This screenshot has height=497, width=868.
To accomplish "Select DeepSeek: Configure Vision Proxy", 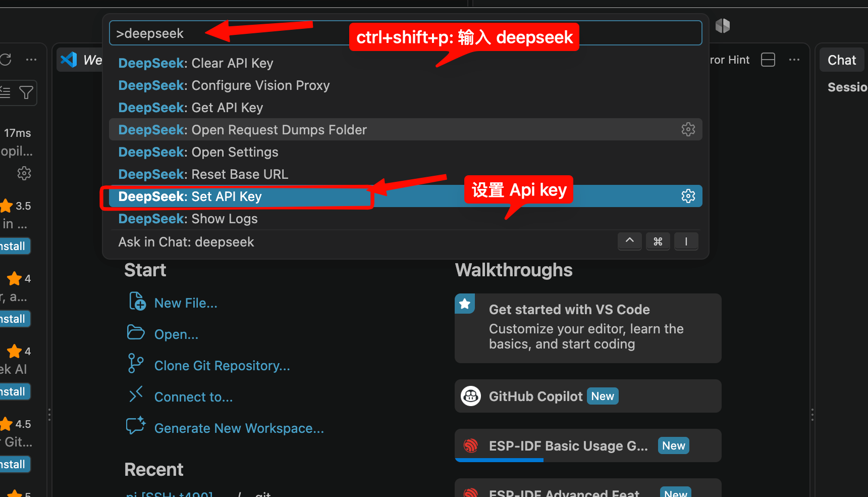I will (406, 85).
